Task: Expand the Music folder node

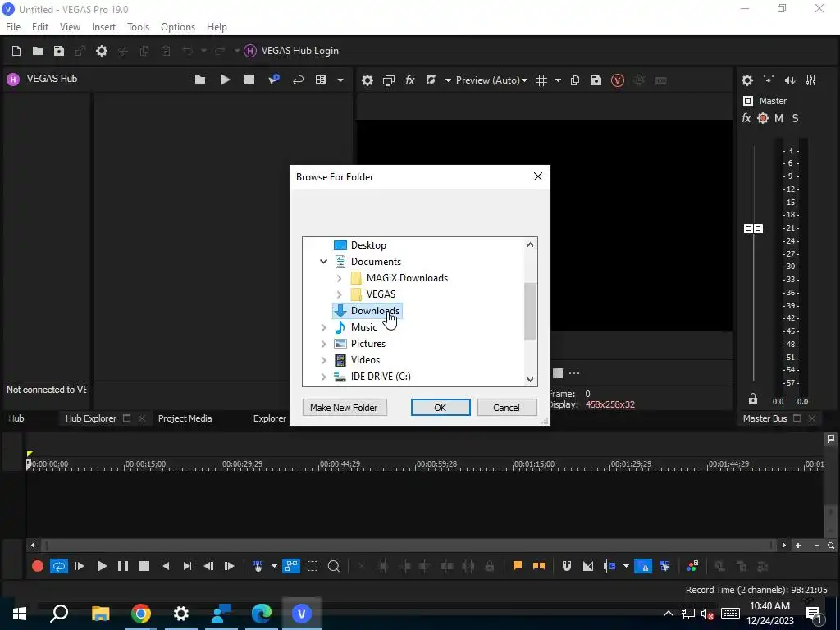Action: click(x=323, y=327)
